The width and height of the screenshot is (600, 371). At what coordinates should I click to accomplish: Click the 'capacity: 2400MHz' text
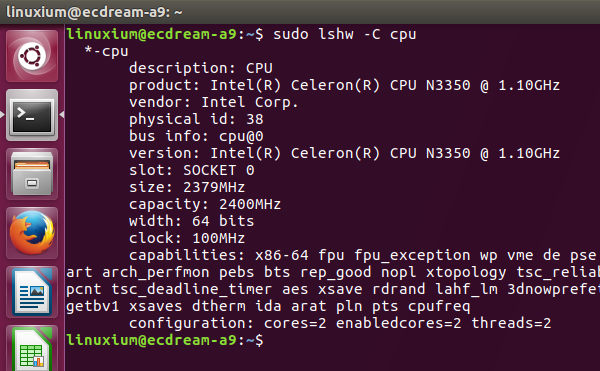[205, 204]
